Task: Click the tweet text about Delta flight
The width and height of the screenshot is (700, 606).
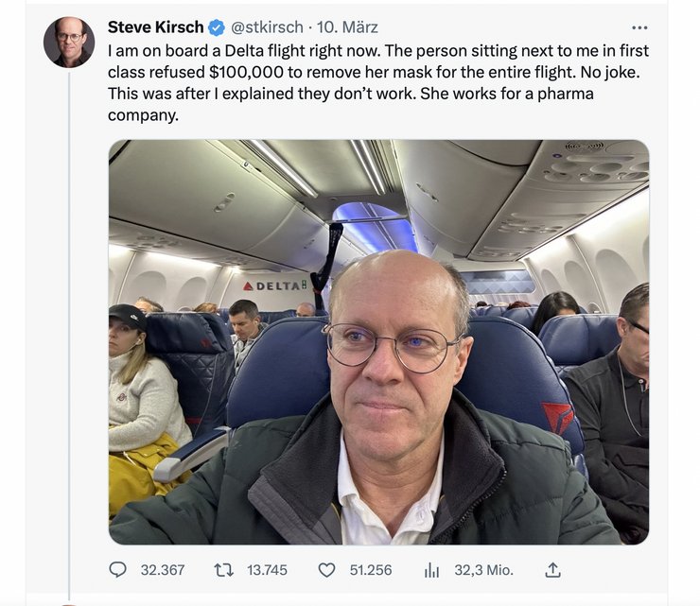Action: pos(377,82)
